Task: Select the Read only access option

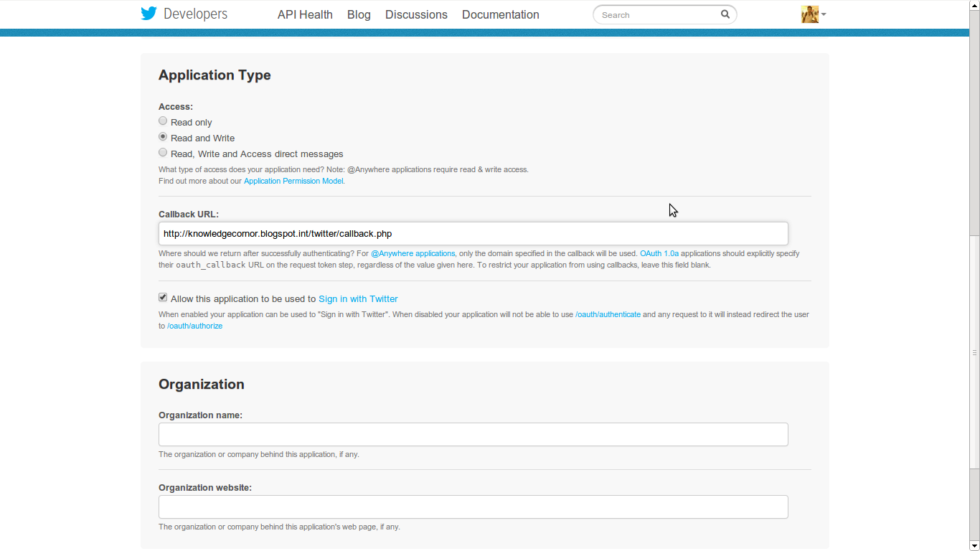Action: pos(163,121)
